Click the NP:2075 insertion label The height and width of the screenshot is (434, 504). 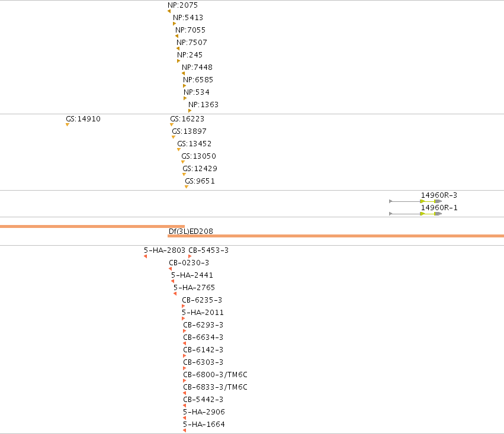click(182, 5)
